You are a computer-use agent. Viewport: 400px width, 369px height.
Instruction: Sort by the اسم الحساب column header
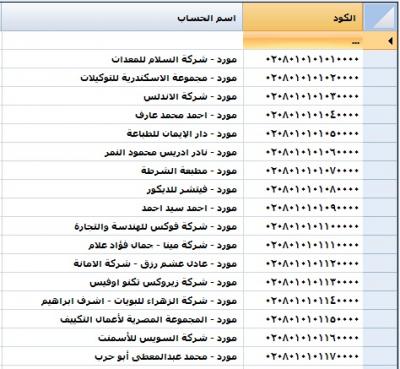122,17
